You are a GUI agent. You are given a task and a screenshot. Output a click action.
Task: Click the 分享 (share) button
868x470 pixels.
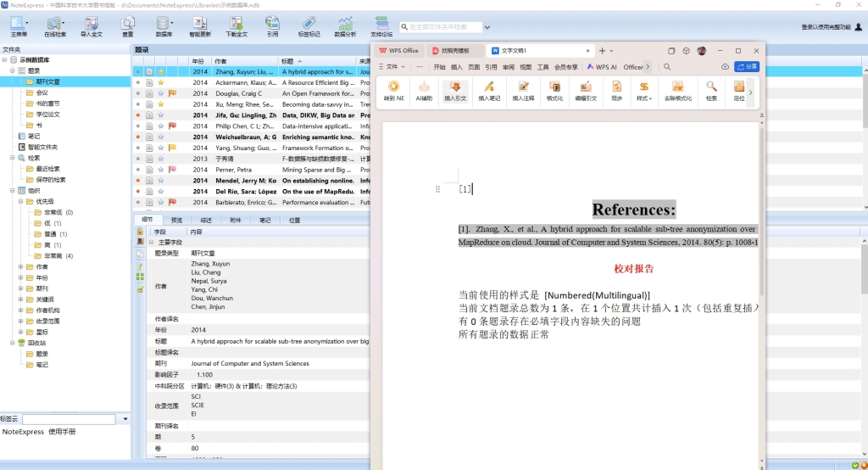pos(747,67)
